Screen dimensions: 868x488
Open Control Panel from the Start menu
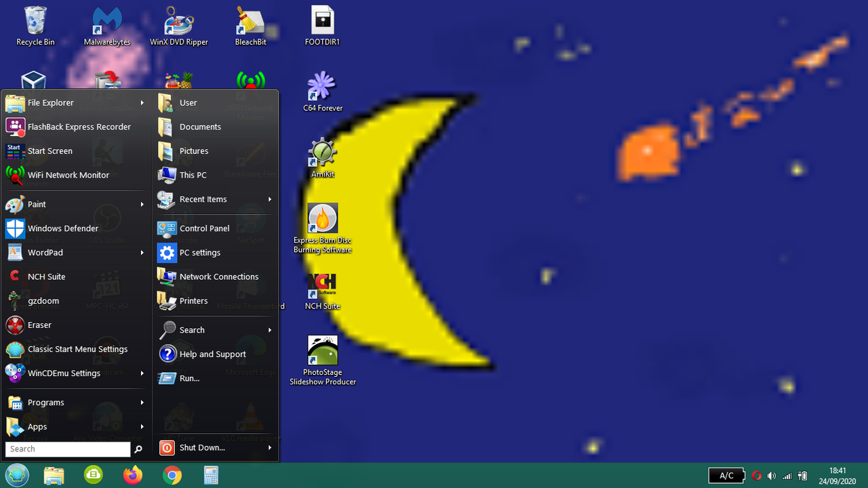point(216,228)
